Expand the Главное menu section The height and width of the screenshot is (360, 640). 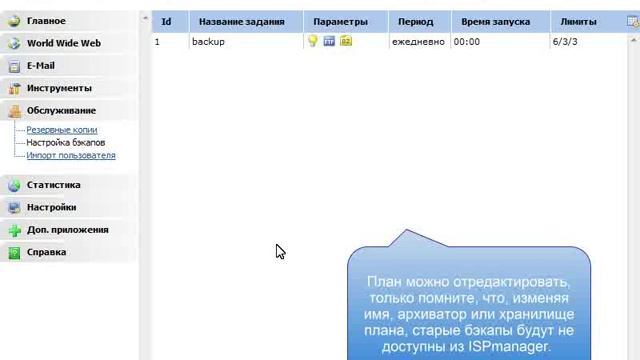click(x=69, y=21)
